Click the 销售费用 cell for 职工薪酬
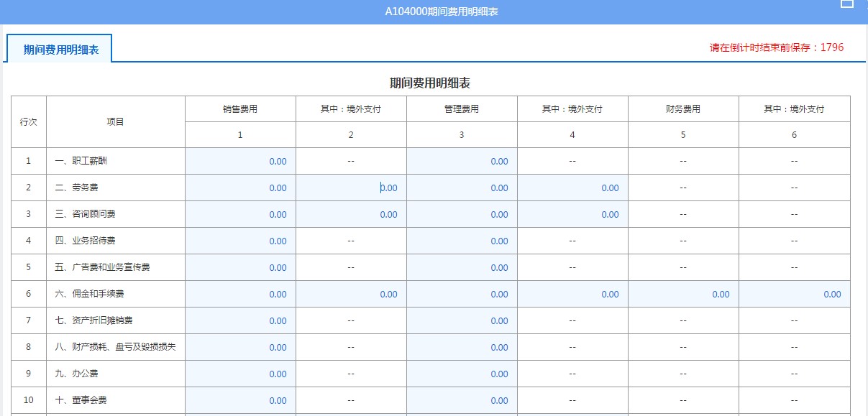Screen dimensions: 868x416 [x=240, y=161]
